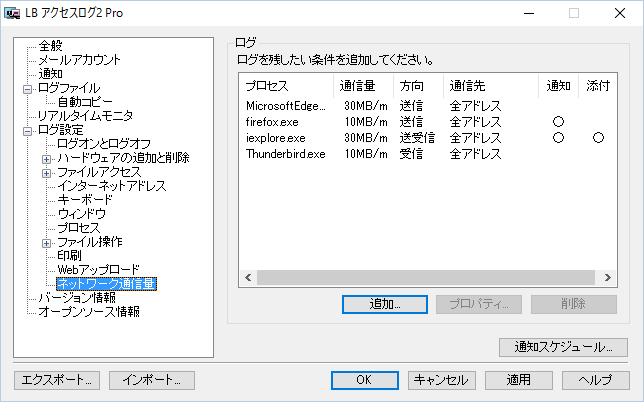The image size is (644, 402).
Task: Select リアルタイムモニタ in the tree
Action: click(x=85, y=116)
